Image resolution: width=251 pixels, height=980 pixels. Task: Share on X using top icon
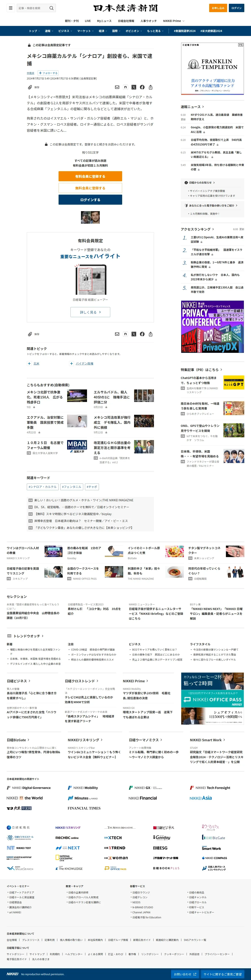pyautogui.click(x=134, y=87)
